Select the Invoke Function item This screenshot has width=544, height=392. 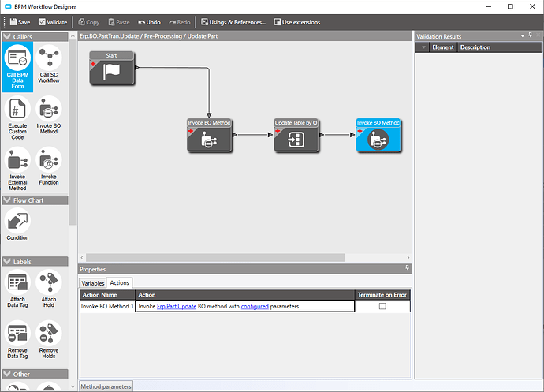(x=49, y=166)
